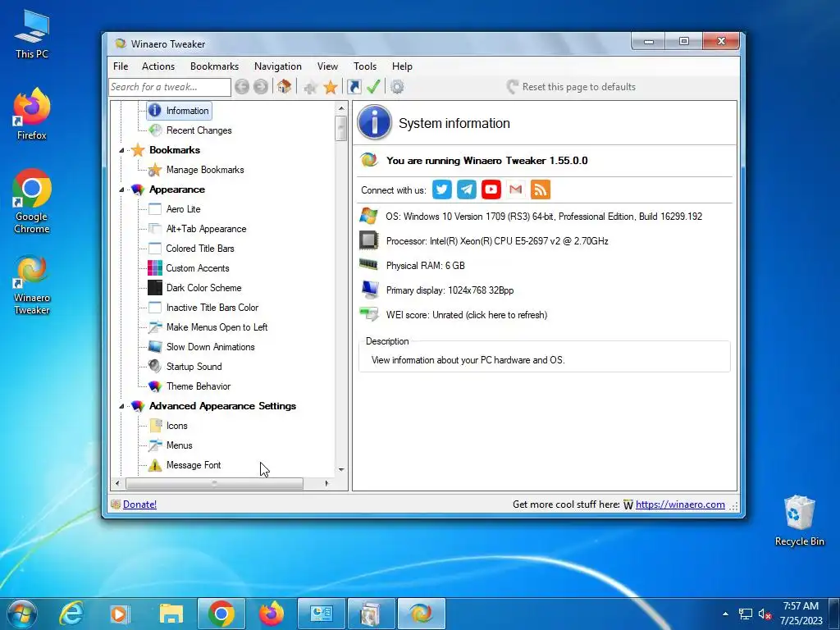This screenshot has height=630, width=840.
Task: Open the Help menu
Action: tap(402, 66)
